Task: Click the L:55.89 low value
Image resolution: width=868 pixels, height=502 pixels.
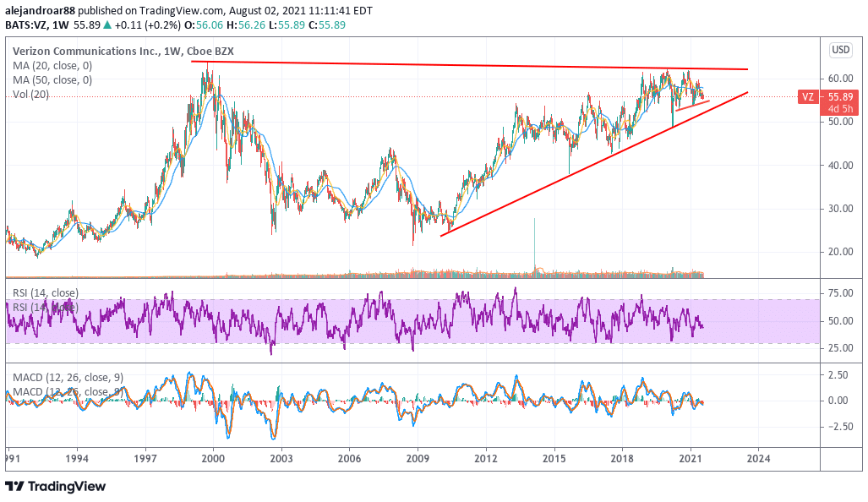Action: click(287, 25)
